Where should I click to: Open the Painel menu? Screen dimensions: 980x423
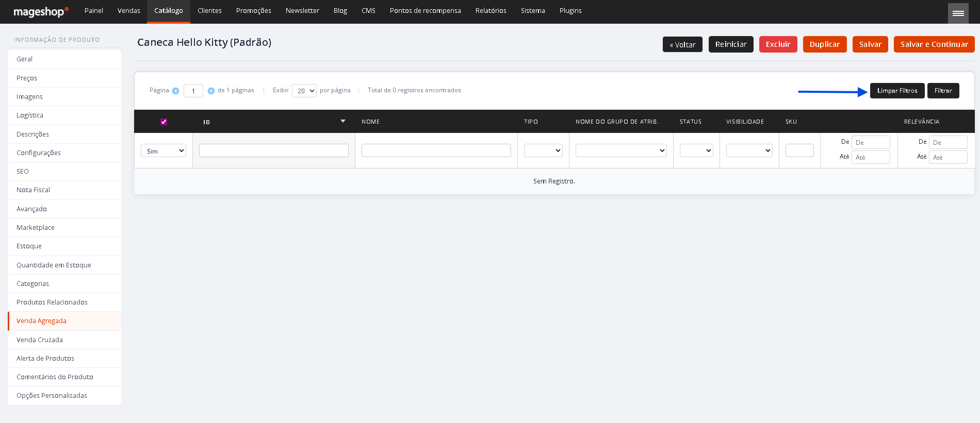click(94, 11)
